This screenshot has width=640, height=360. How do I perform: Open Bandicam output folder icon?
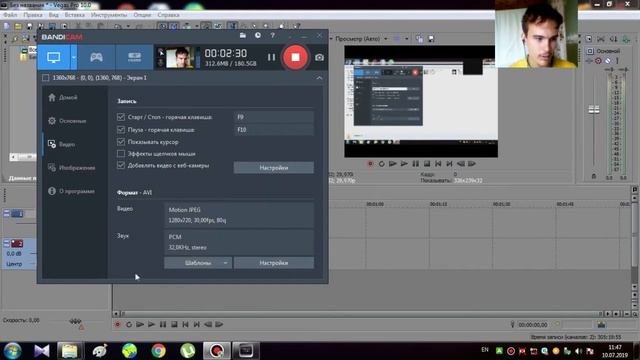pyautogui.click(x=243, y=36)
